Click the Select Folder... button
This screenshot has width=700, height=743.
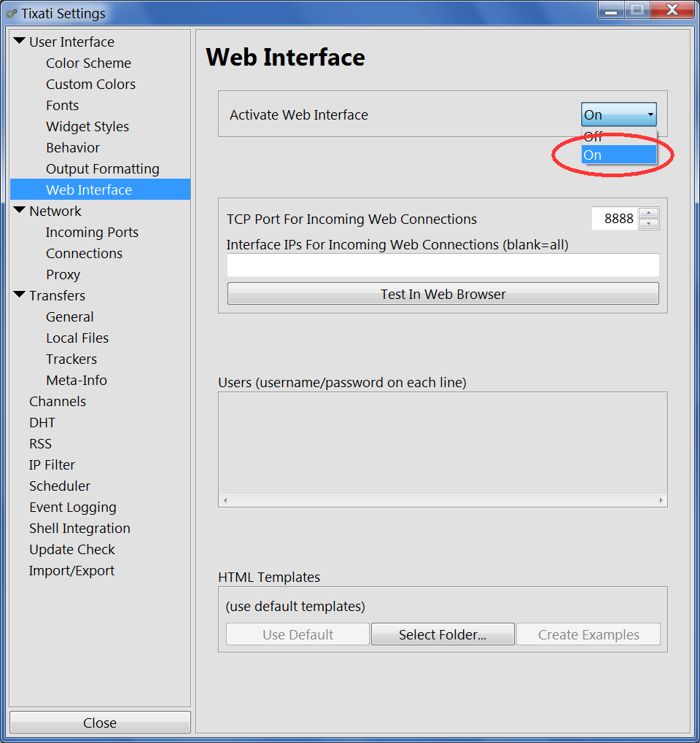(443, 634)
